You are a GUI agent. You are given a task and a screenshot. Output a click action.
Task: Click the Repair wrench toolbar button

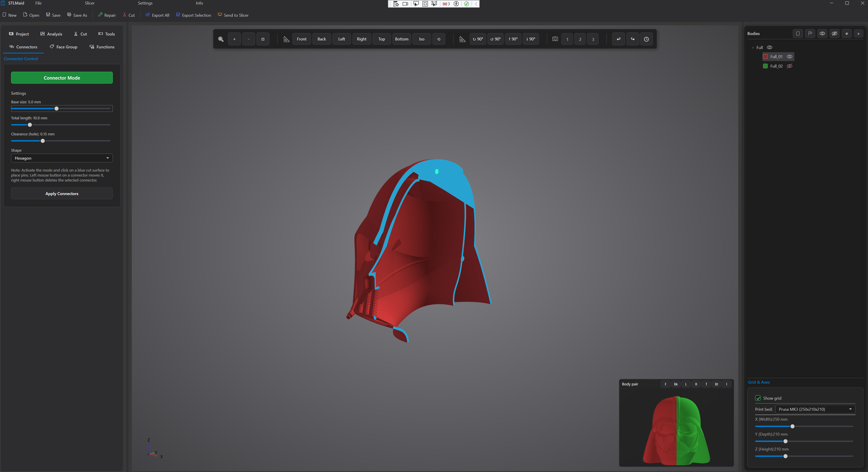(x=107, y=15)
